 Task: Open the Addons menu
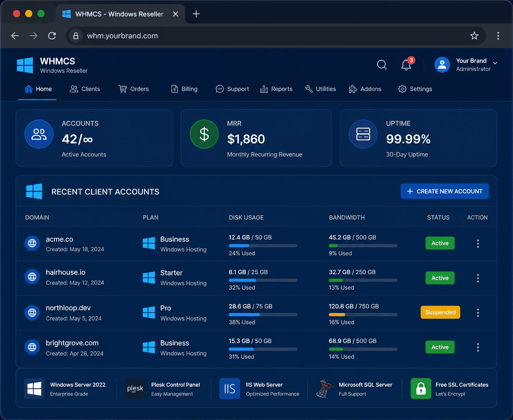[365, 89]
